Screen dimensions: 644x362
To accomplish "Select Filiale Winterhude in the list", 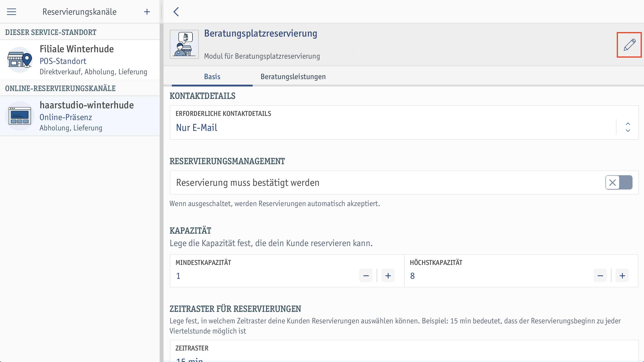I will [80, 60].
